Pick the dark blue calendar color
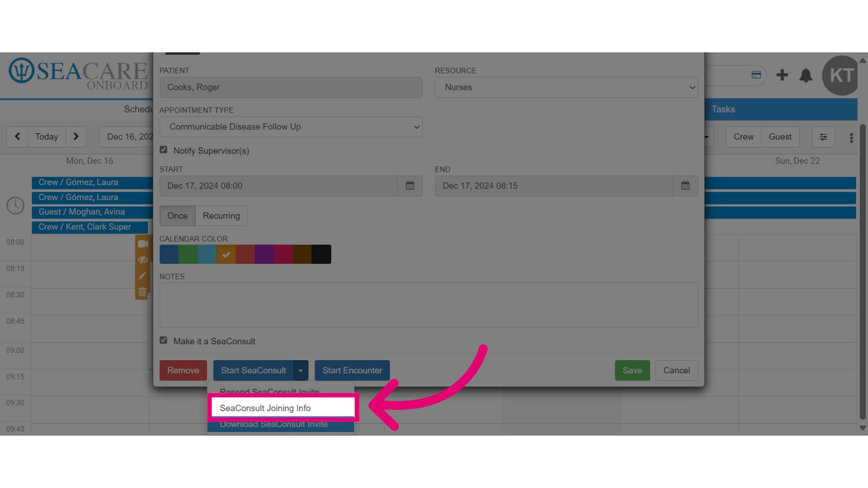 [x=169, y=254]
